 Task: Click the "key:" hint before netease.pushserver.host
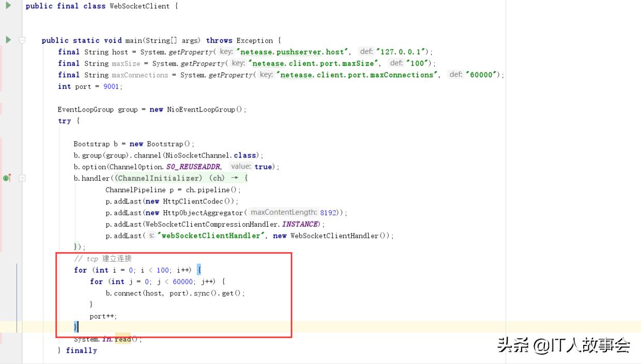(226, 52)
